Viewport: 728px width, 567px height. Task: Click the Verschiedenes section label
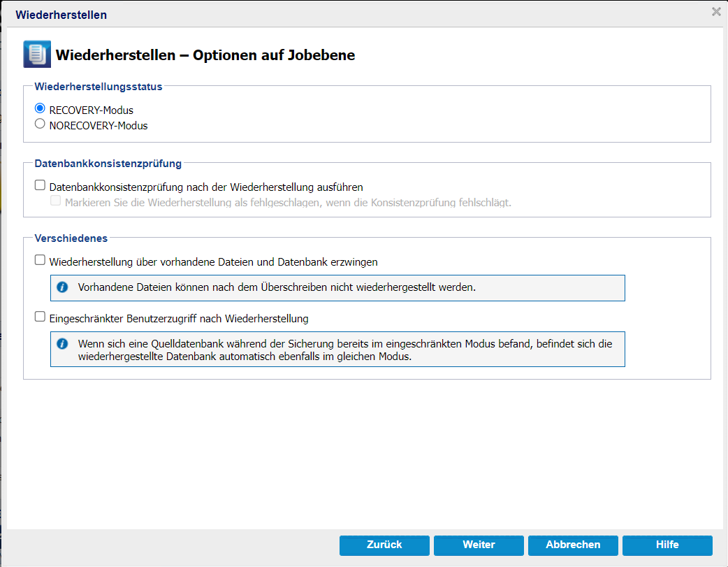click(x=71, y=238)
